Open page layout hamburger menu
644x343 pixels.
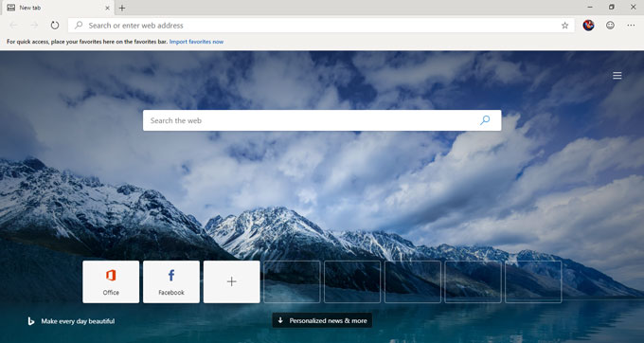617,76
